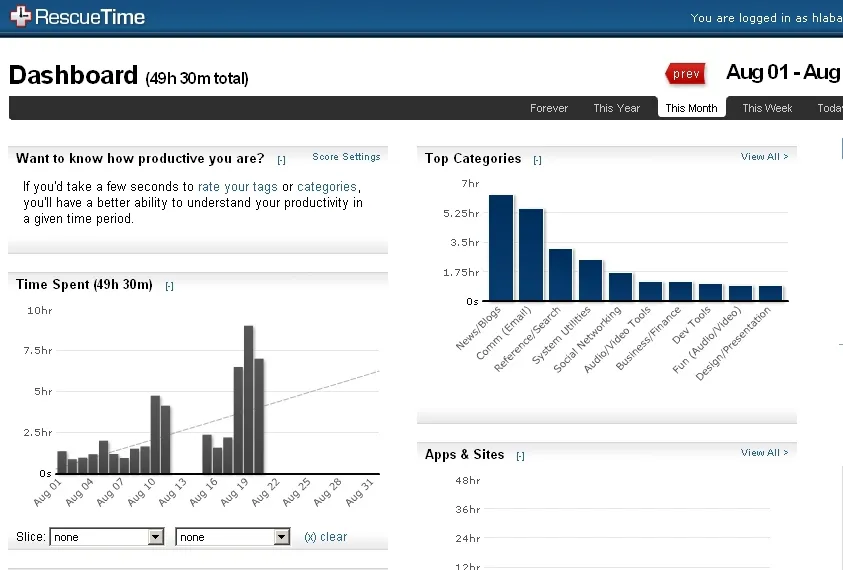Click the 'Dev Tools' axis label

coord(691,325)
